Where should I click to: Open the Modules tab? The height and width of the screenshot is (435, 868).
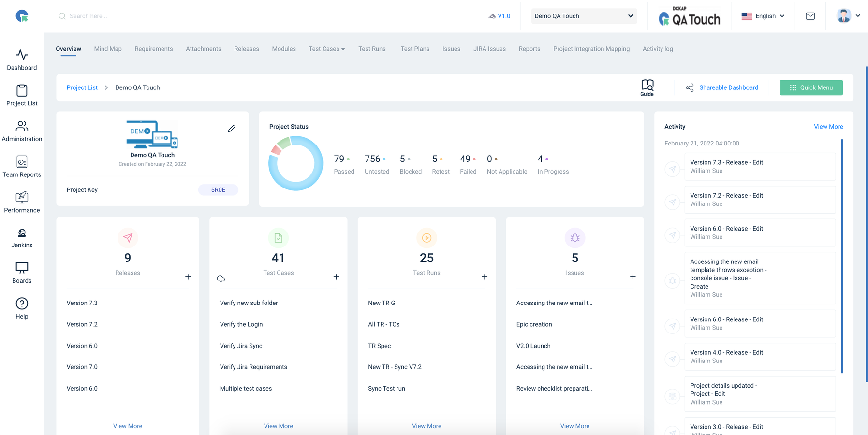tap(284, 49)
